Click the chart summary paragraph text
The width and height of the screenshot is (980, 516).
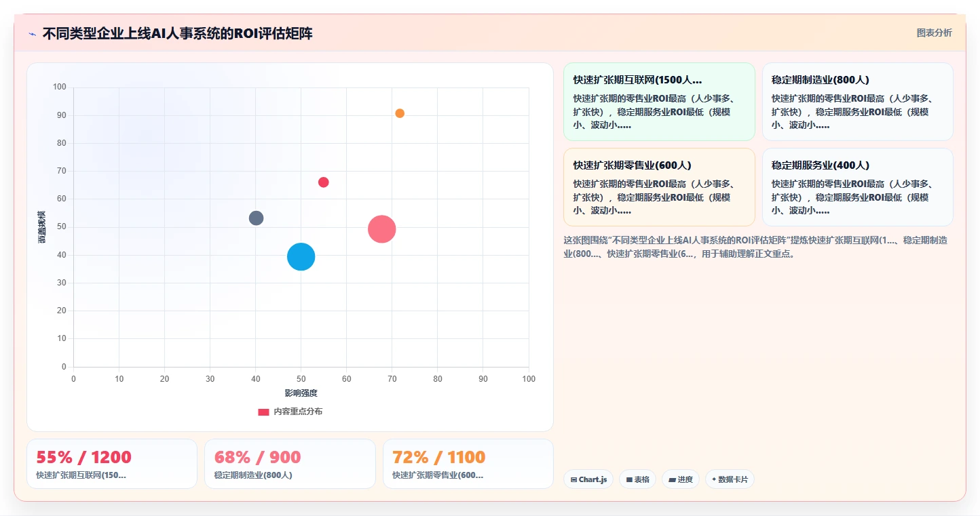click(x=756, y=247)
